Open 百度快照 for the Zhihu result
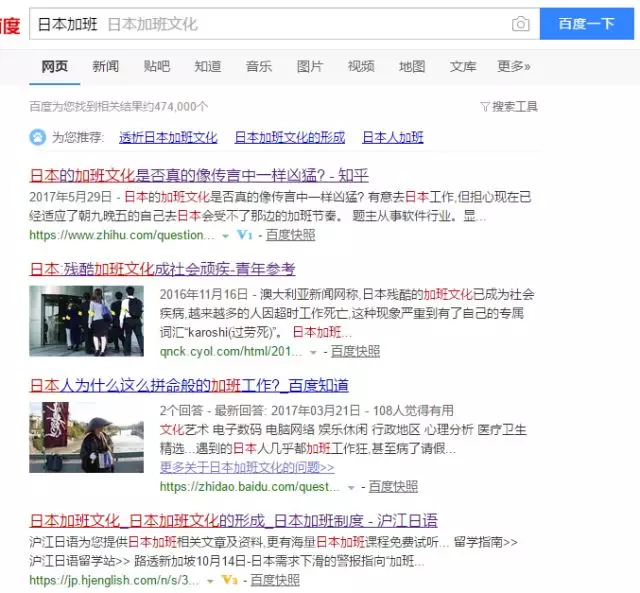 tap(290, 235)
